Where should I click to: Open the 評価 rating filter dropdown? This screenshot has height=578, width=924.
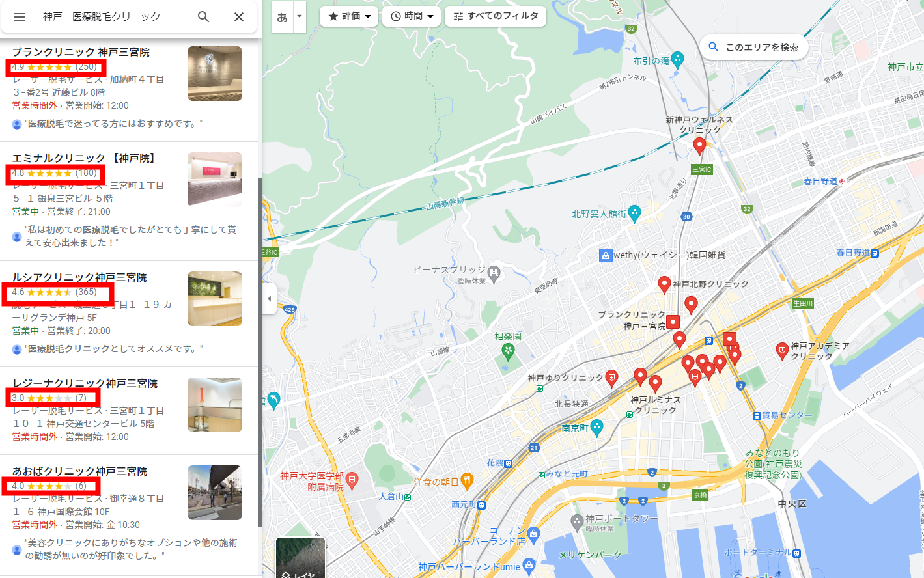click(349, 16)
